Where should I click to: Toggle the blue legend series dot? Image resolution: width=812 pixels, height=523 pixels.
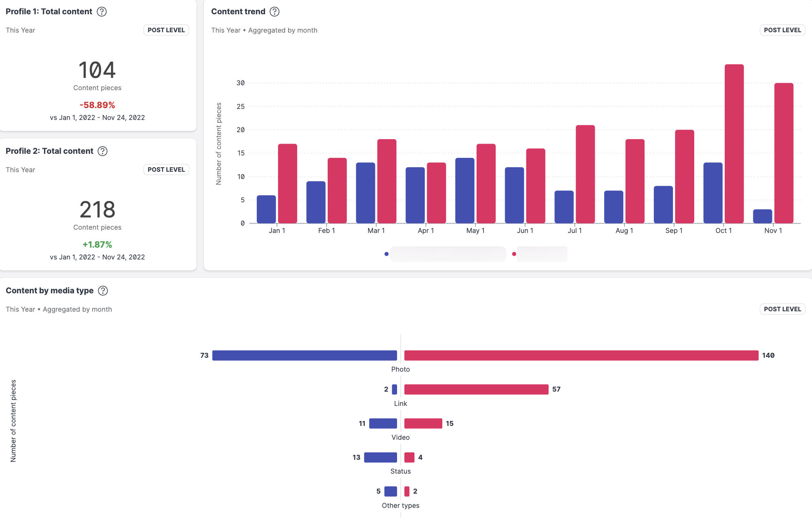386,254
